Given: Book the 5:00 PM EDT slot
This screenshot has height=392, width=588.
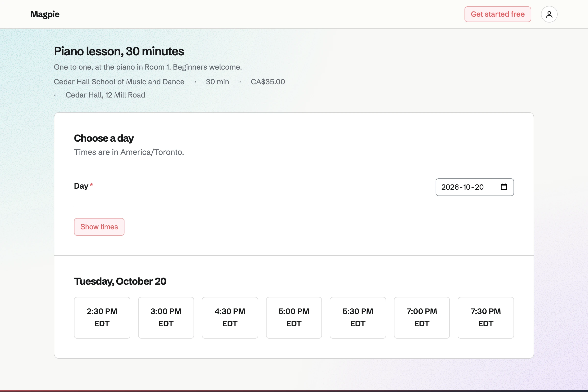Looking at the screenshot, I should point(294,318).
